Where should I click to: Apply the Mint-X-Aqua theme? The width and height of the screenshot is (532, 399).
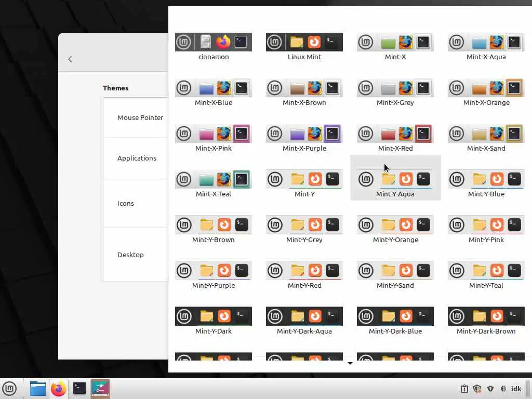tap(486, 46)
